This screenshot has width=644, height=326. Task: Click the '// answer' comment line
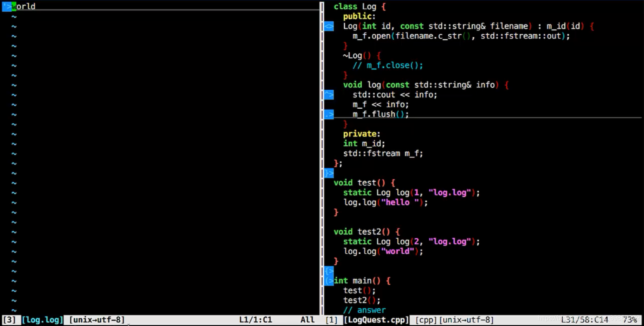(364, 310)
